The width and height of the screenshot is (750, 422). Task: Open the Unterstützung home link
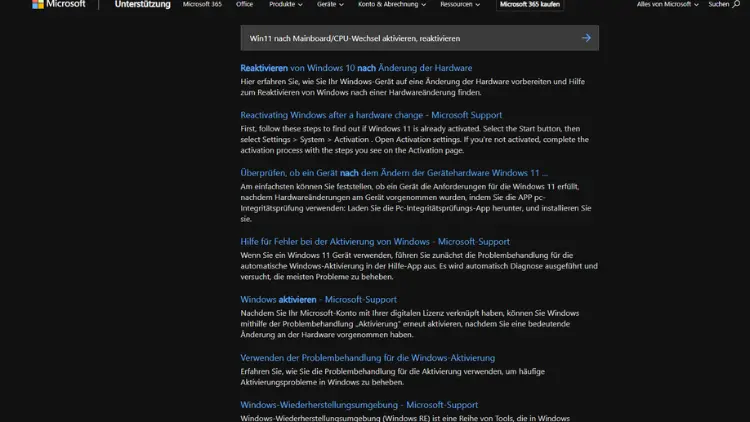[x=142, y=4]
